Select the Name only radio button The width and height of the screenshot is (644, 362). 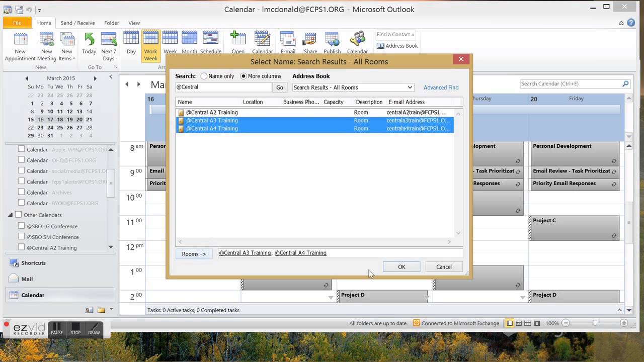coord(204,76)
